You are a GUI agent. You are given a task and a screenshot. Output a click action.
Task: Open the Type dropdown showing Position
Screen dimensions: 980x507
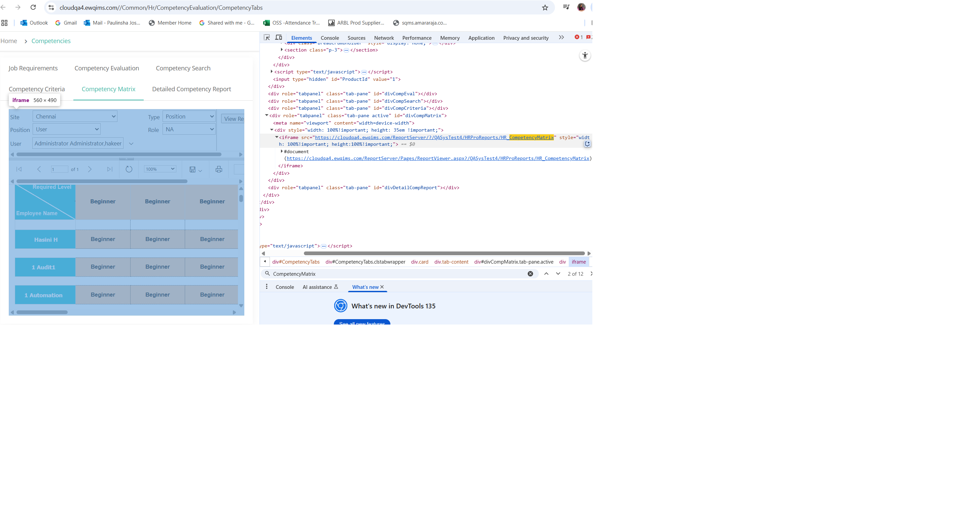click(189, 116)
